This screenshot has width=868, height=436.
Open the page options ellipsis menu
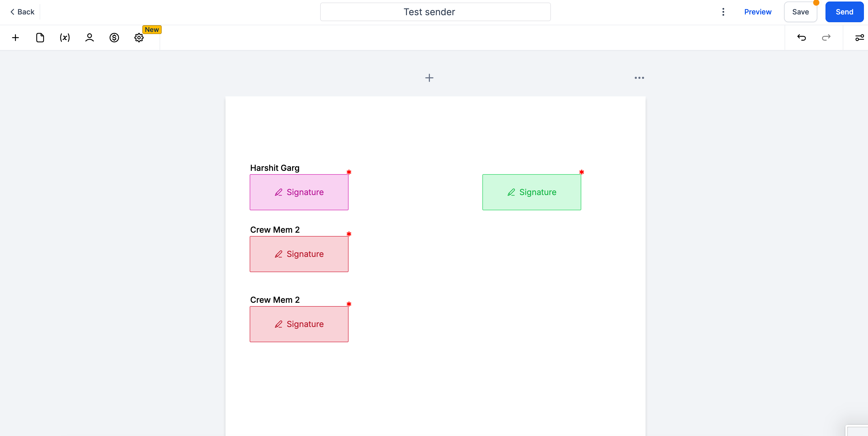639,78
